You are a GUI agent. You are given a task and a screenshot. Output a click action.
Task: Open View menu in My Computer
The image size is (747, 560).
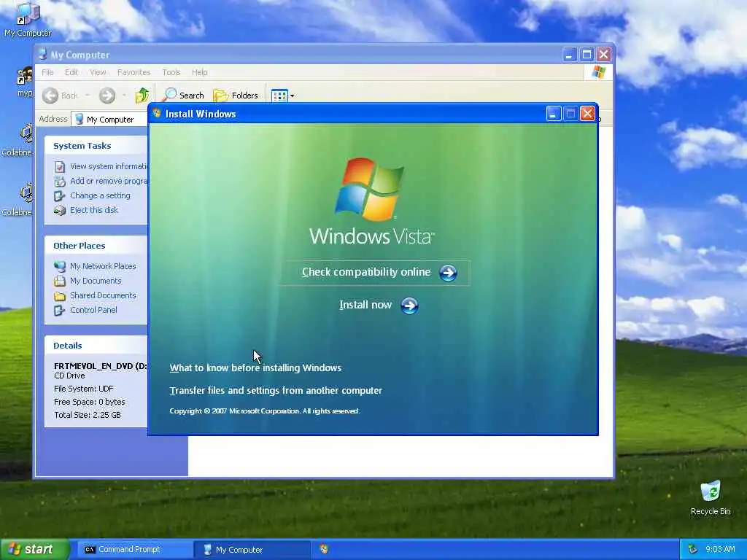tap(98, 72)
